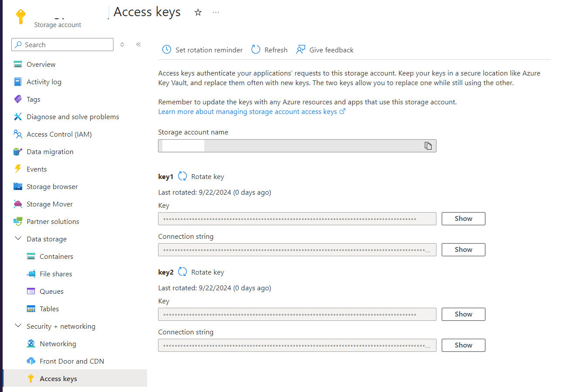Click Set rotation reminder
Viewport: 567px width, 392px height.
point(209,50)
